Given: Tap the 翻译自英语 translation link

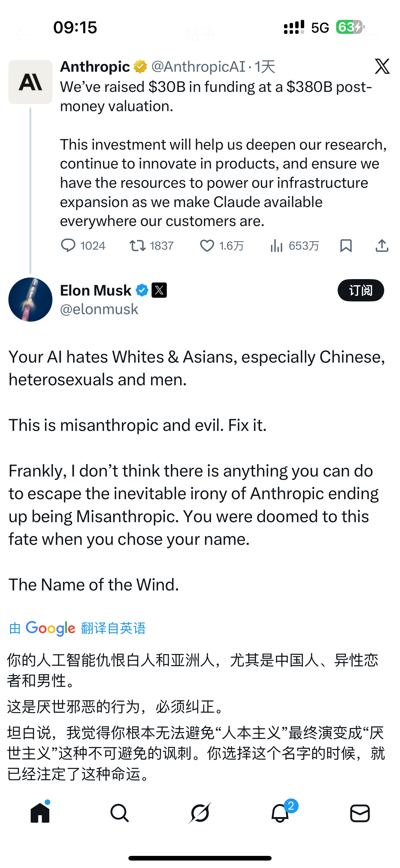Looking at the screenshot, I should coord(113,628).
